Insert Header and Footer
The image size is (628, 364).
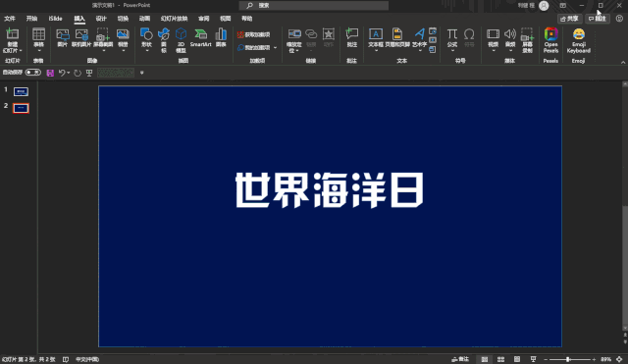(x=397, y=38)
